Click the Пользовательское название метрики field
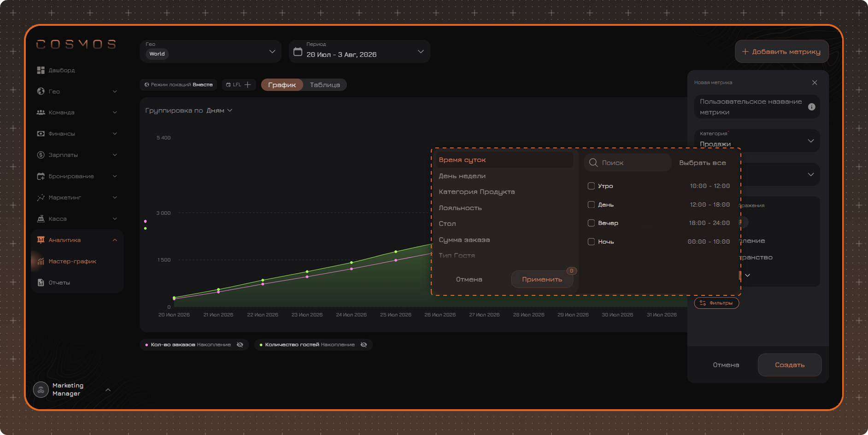 757,107
